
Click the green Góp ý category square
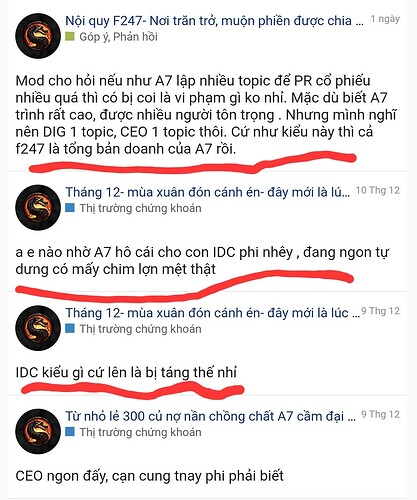70,36
